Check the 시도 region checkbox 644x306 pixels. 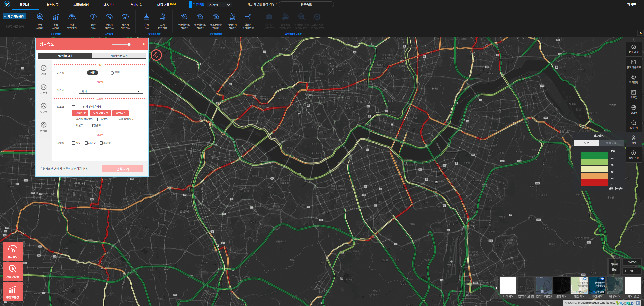point(73,143)
